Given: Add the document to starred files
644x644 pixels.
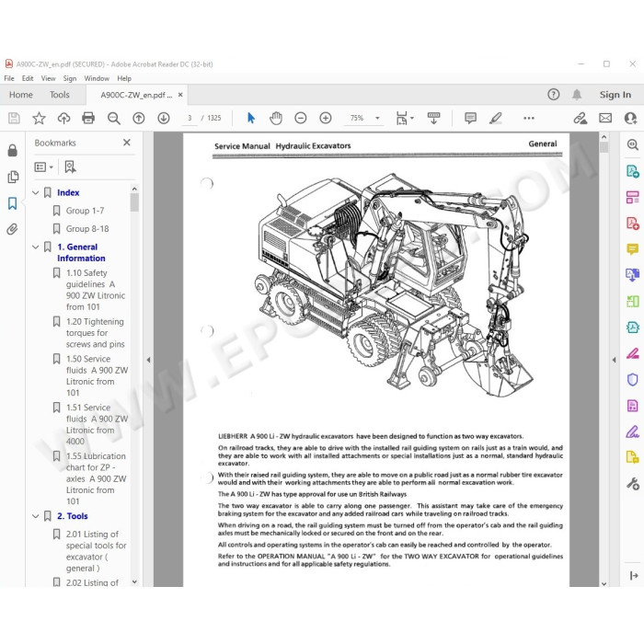Looking at the screenshot, I should [x=39, y=119].
